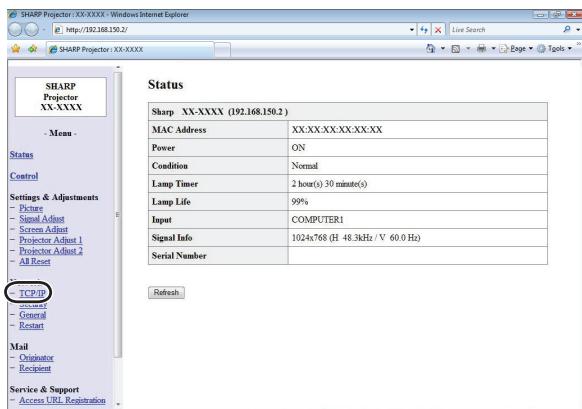
Task: Click the Refresh arrows icon beside address bar
Action: [x=424, y=30]
